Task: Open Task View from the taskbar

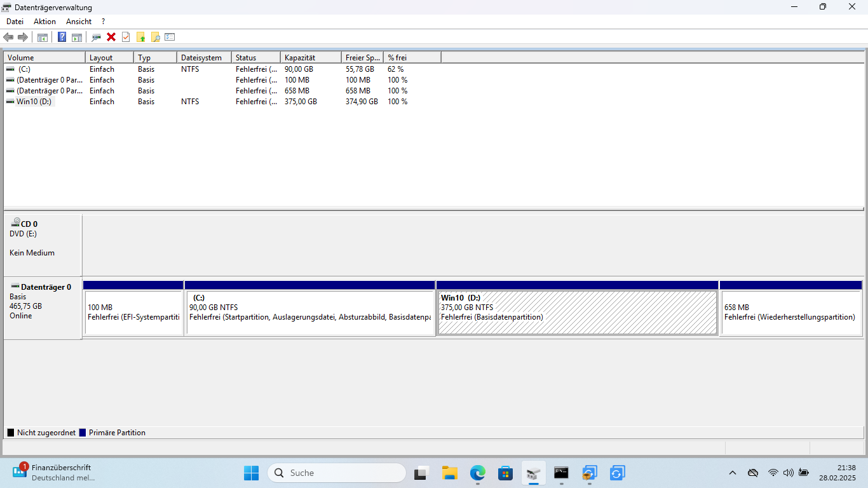Action: pyautogui.click(x=421, y=473)
